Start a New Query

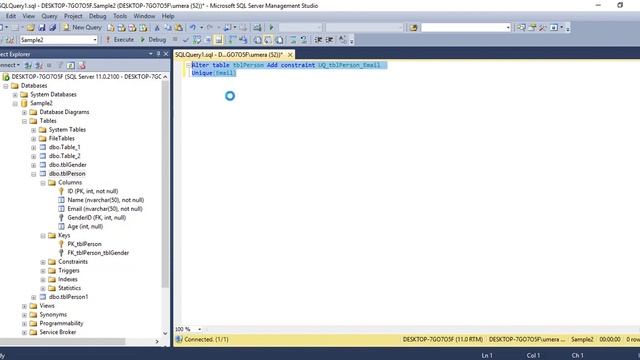point(82,27)
